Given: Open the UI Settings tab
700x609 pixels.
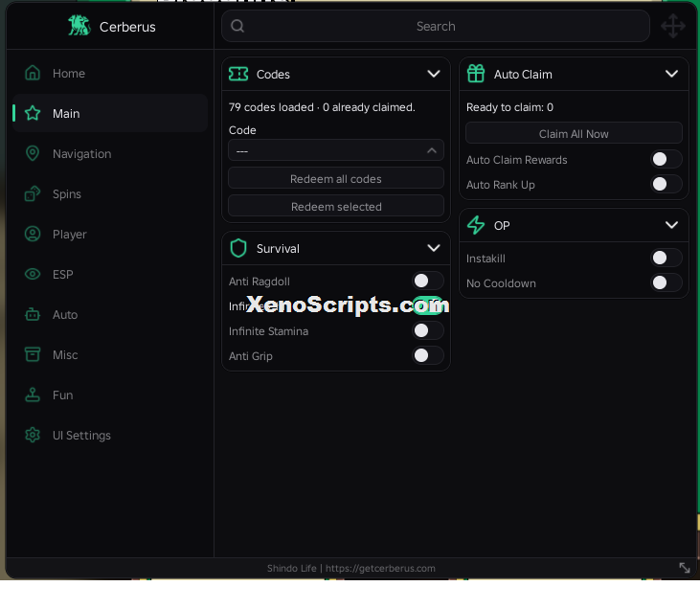Looking at the screenshot, I should pyautogui.click(x=110, y=435).
